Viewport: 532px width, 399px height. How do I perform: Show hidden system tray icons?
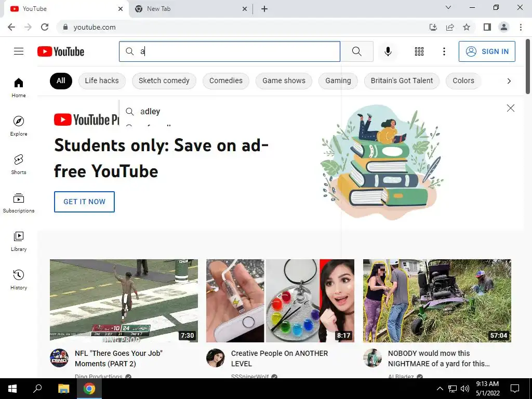coord(440,389)
